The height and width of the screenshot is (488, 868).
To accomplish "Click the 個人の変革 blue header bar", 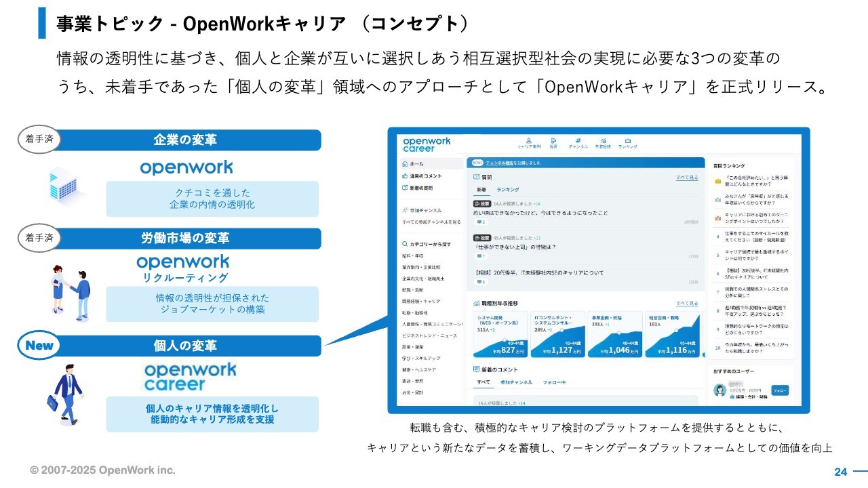I will (185, 346).
